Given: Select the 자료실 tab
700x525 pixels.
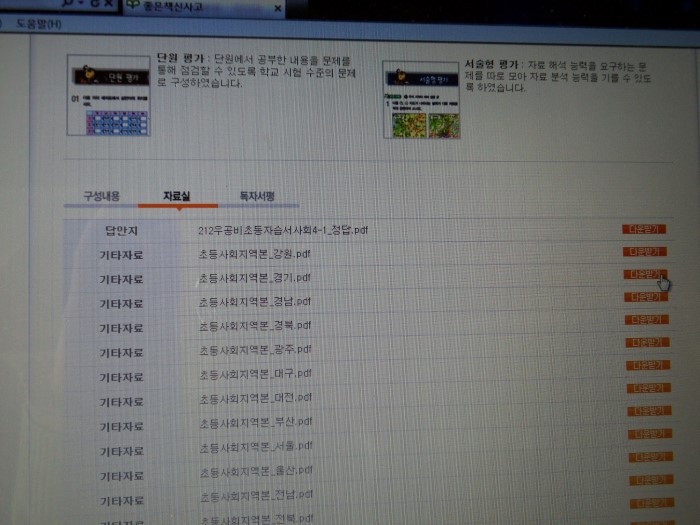Looking at the screenshot, I should tap(177, 196).
